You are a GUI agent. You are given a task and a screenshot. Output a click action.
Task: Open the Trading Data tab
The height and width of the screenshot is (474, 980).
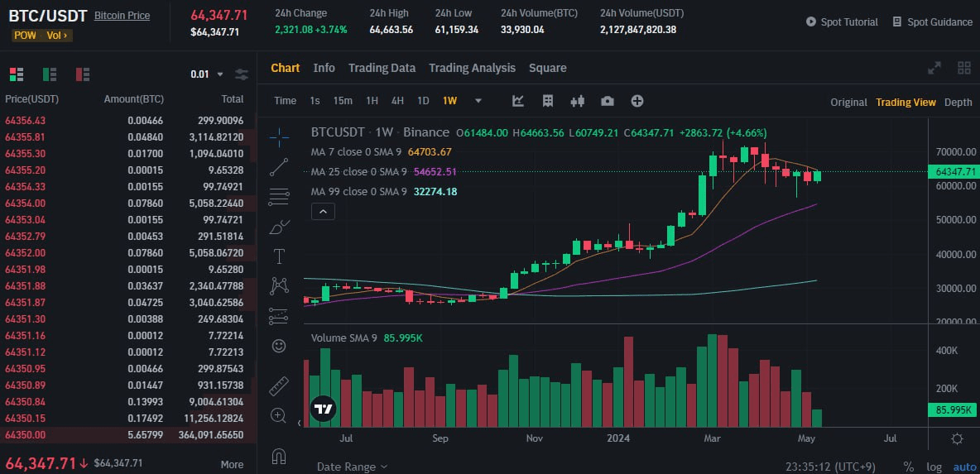[x=382, y=68]
